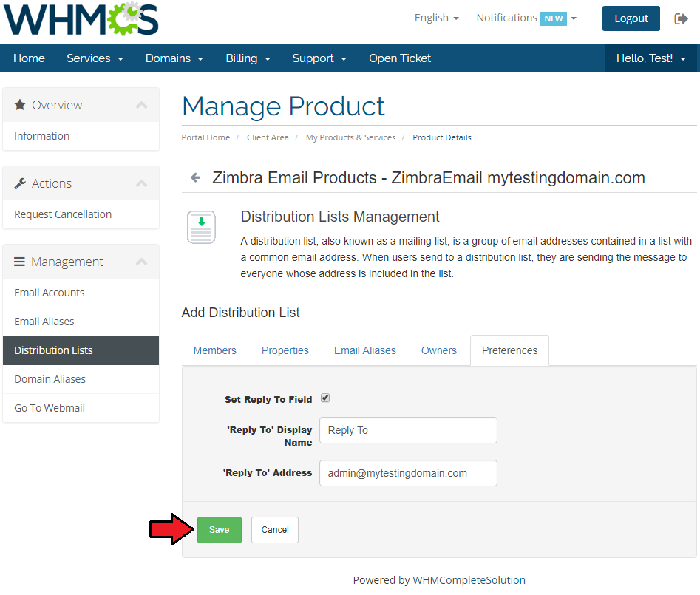Open Client Area breadcrumb link

coord(268,137)
